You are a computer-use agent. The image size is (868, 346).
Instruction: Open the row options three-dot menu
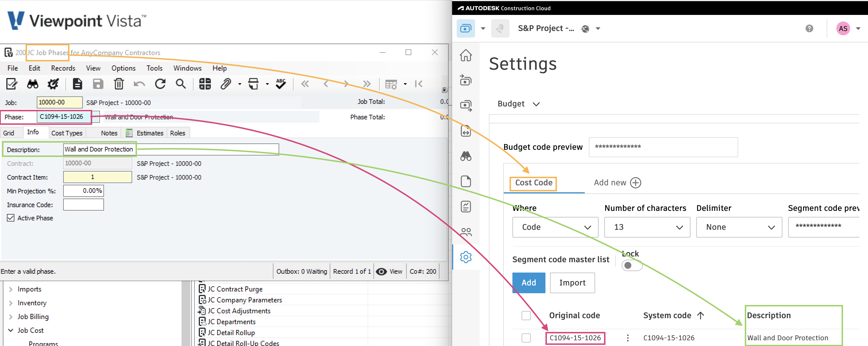627,338
